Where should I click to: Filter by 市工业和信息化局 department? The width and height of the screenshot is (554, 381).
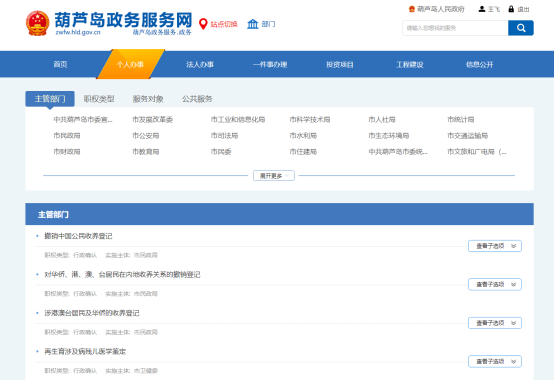238,120
